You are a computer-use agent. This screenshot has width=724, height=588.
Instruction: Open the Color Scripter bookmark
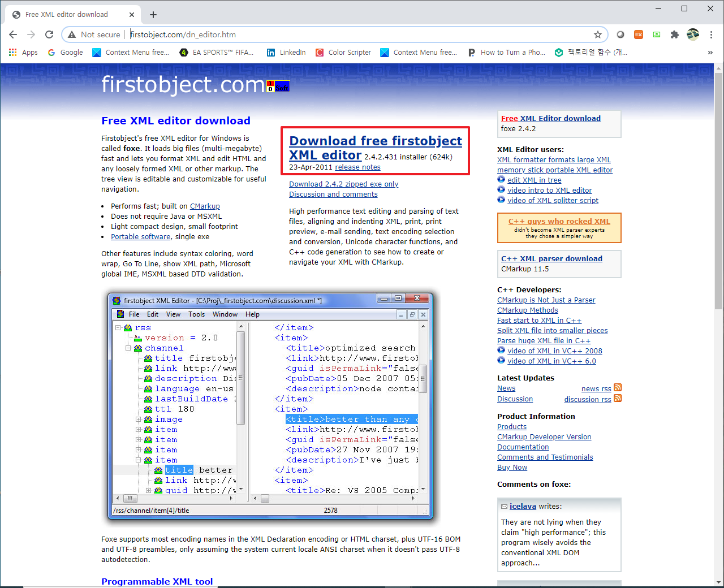coord(343,53)
